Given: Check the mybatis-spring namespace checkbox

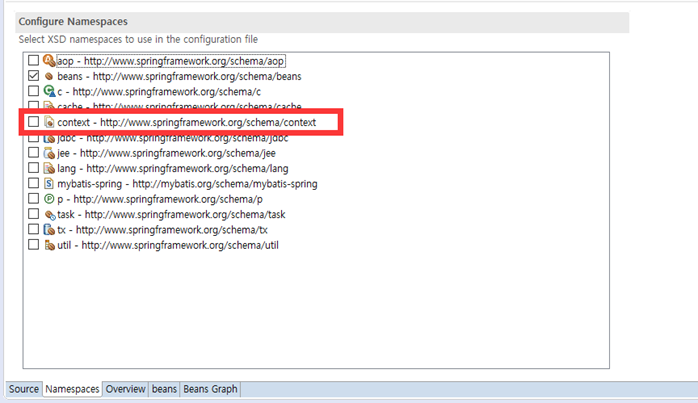Looking at the screenshot, I should pyautogui.click(x=33, y=183).
